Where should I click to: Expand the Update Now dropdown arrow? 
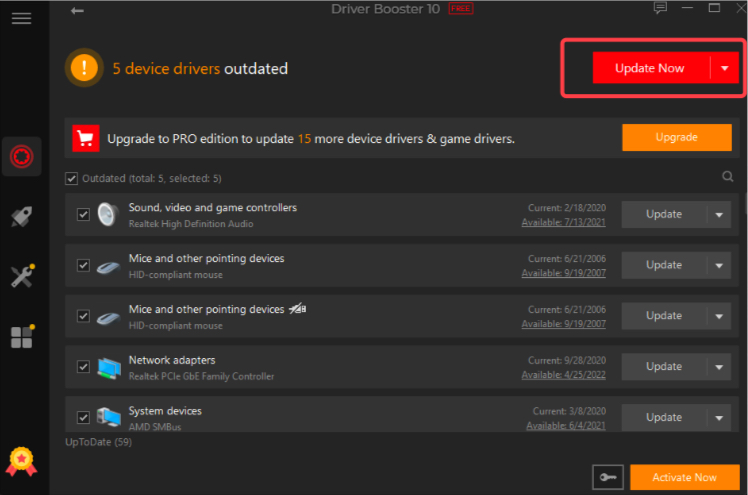pos(725,68)
